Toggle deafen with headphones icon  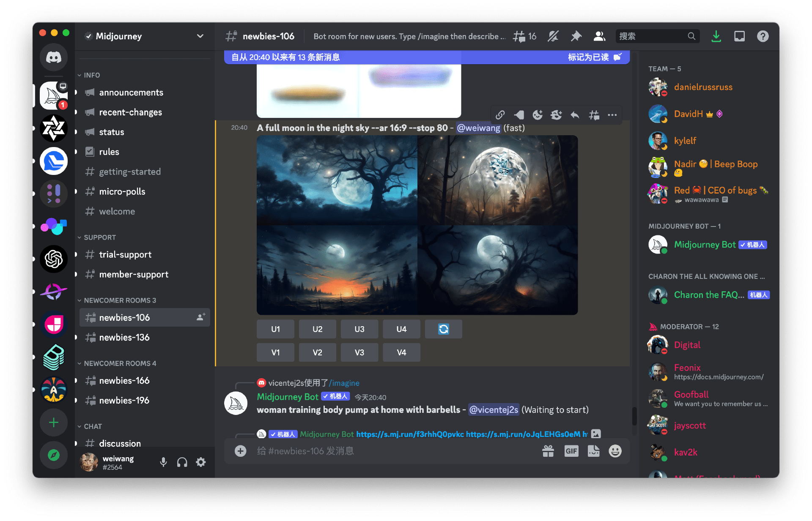[x=182, y=462]
